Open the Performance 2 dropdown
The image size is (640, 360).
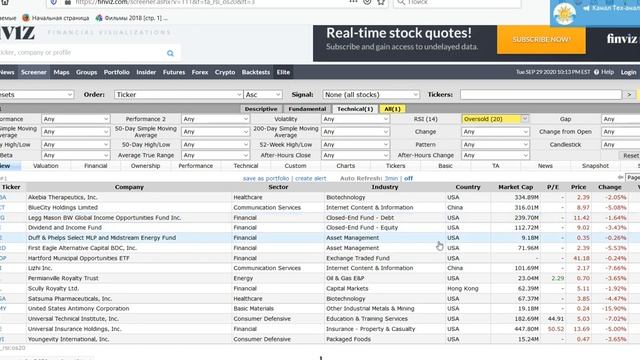click(215, 119)
